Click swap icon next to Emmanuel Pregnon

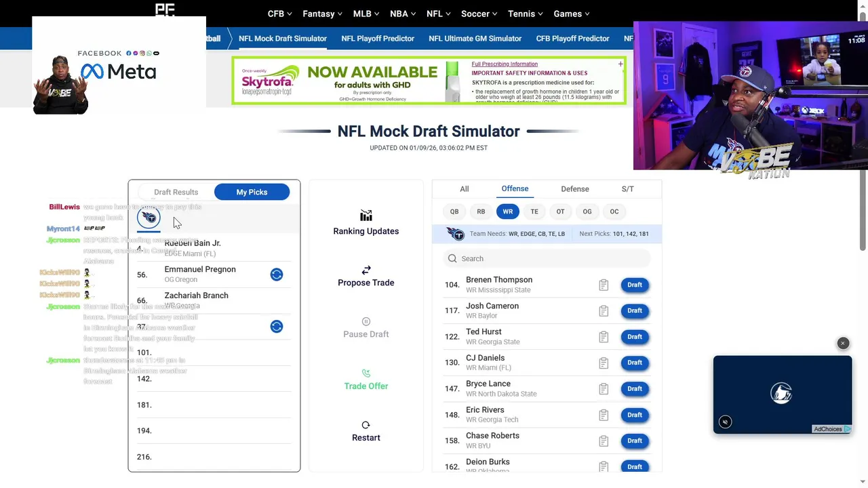point(277,274)
